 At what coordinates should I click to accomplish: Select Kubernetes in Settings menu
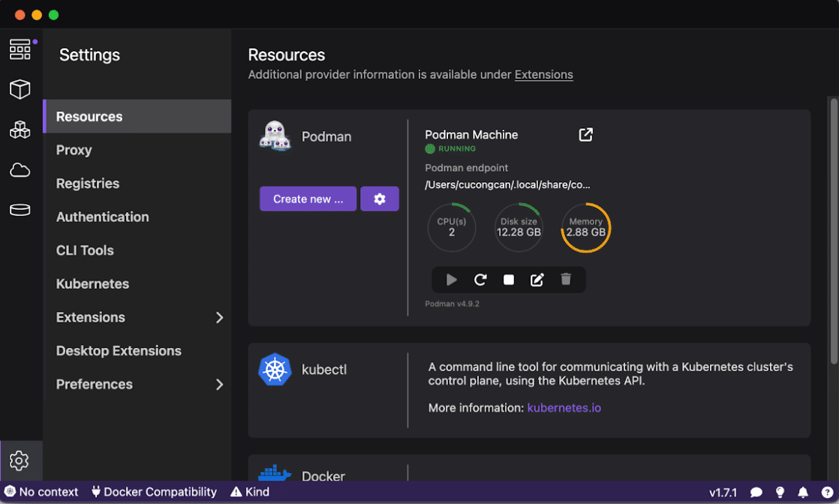(x=137, y=283)
